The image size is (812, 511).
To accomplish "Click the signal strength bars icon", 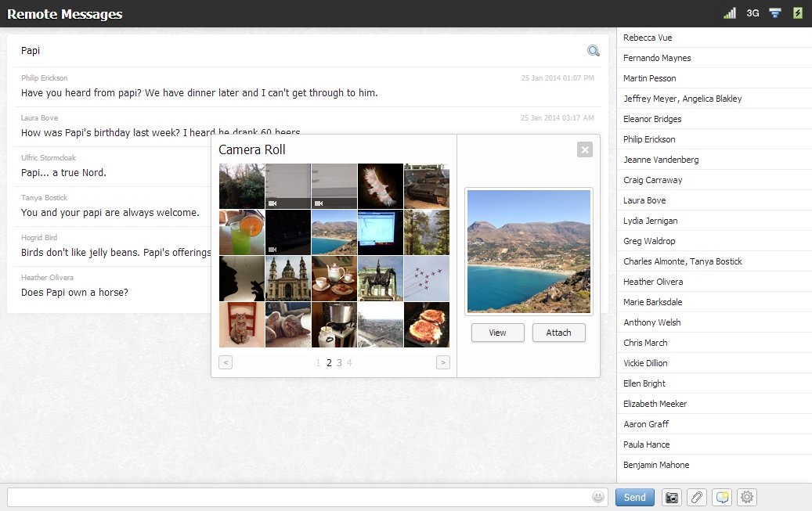I will click(730, 13).
